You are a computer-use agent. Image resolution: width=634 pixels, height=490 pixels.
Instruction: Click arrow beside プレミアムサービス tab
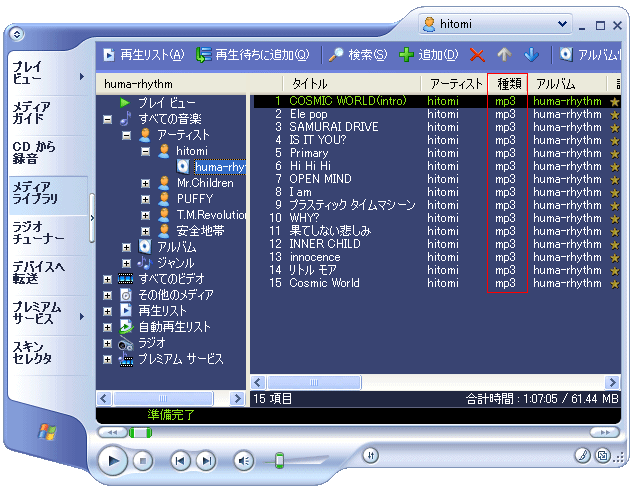pos(82,317)
